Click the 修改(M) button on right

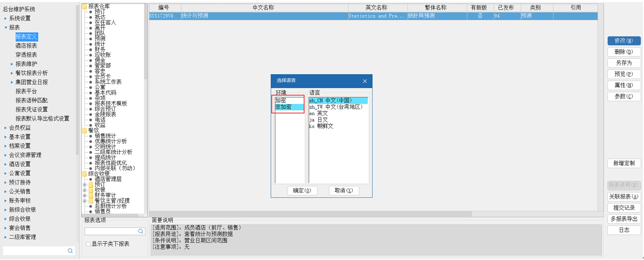[x=623, y=41]
